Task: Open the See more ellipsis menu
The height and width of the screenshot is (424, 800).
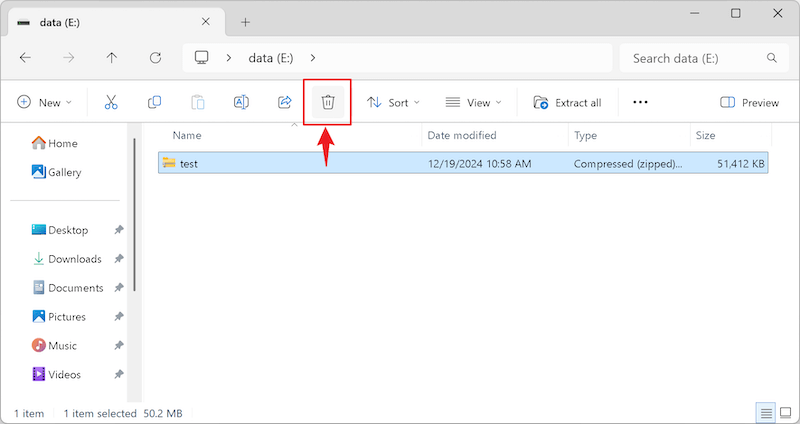Action: coord(640,103)
